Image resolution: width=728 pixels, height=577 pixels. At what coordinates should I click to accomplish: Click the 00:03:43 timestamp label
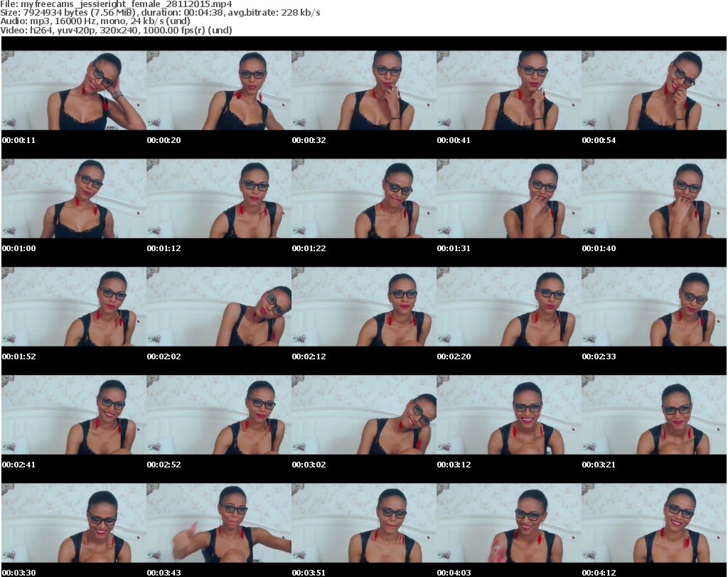coord(164,573)
